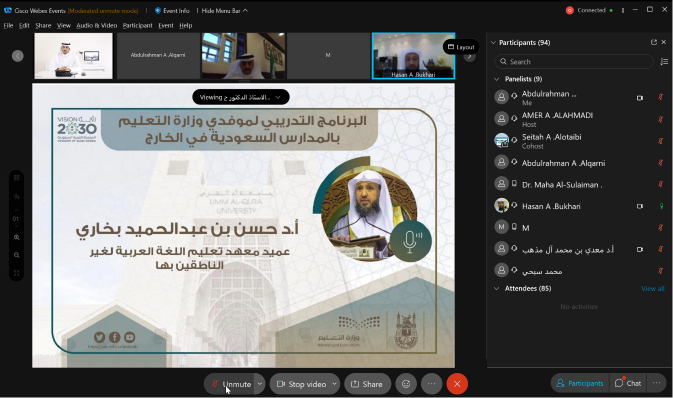Click View all attendees link

652,289
